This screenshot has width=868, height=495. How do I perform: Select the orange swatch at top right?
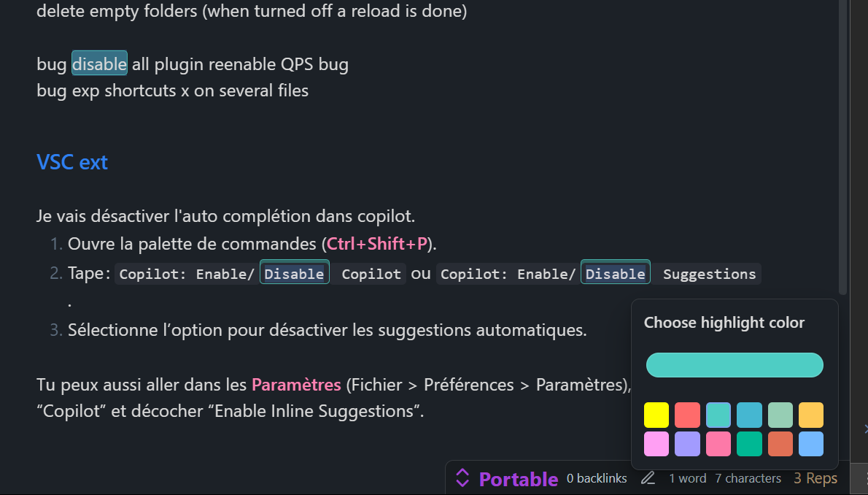811,415
